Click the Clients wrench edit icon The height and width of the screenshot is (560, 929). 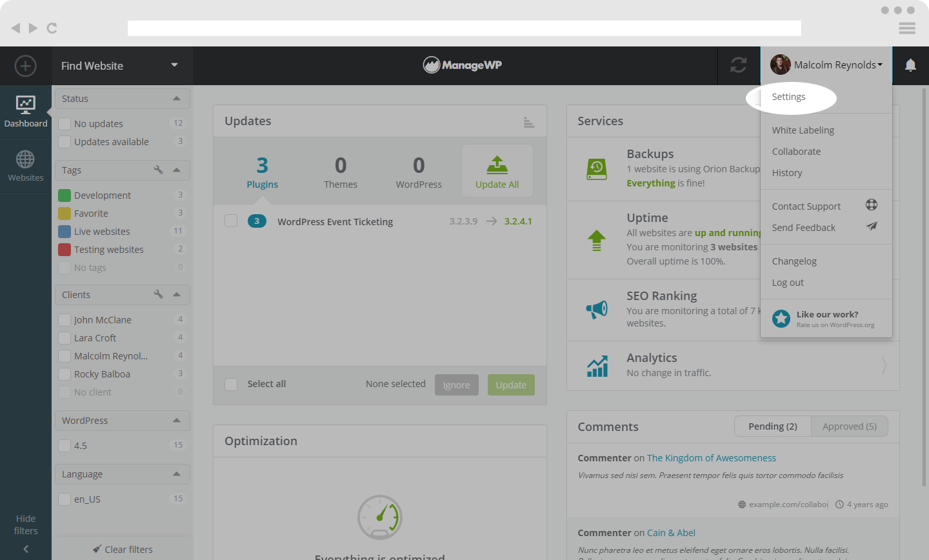point(158,294)
